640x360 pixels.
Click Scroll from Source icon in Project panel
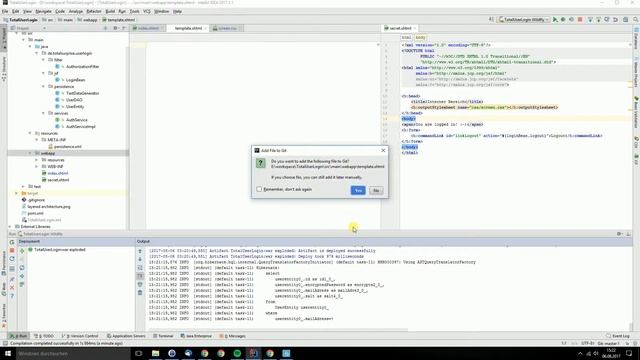point(106,28)
